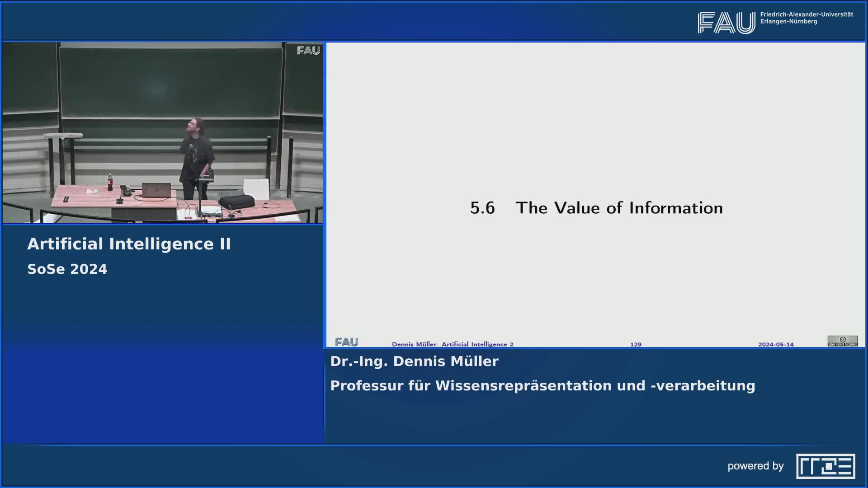868x488 pixels.
Task: Click the RRZE logo at bottom right
Action: (825, 466)
